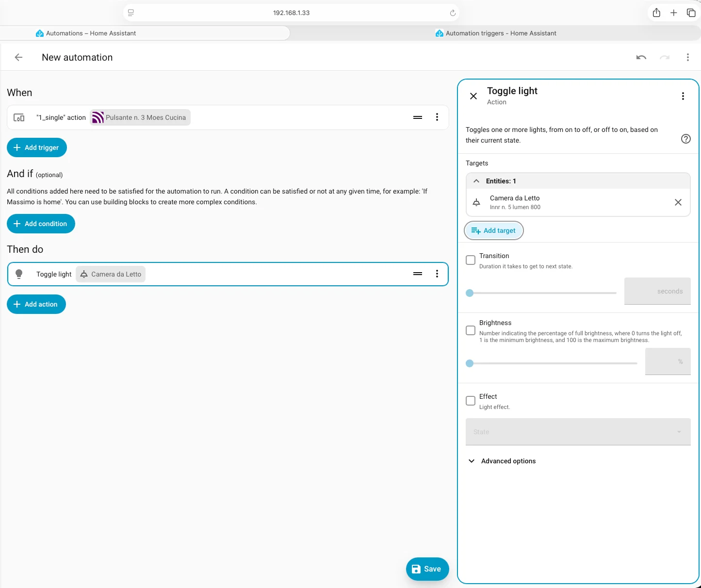Viewport: 701px width, 588px height.
Task: Remove Camera da Letto target entity
Action: pos(678,202)
